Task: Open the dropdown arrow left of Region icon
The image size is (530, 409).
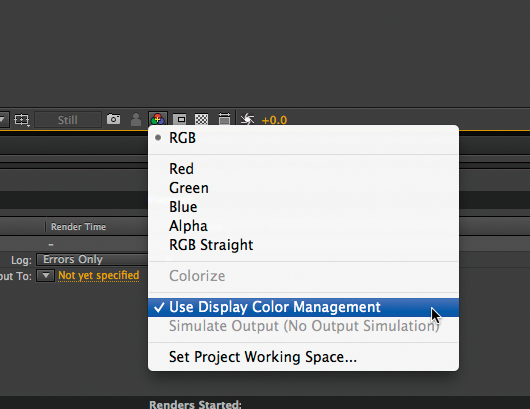Action: [x=3, y=120]
